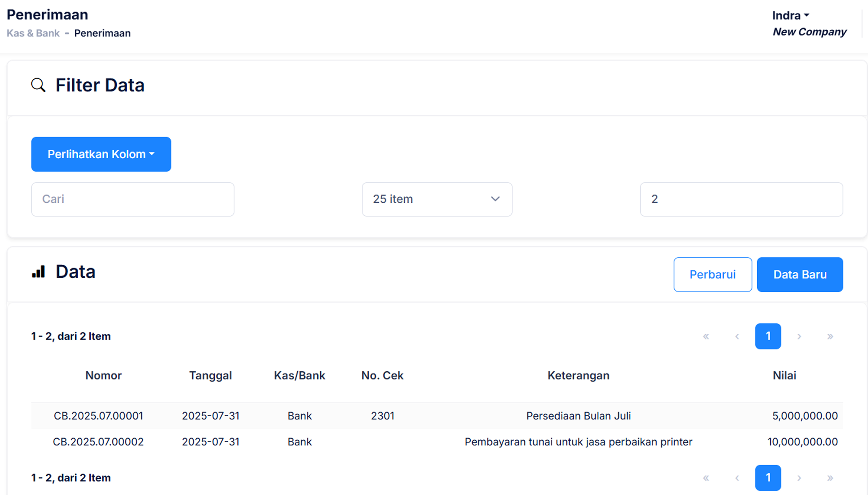
Task: Click the Data bar chart icon
Action: point(38,272)
